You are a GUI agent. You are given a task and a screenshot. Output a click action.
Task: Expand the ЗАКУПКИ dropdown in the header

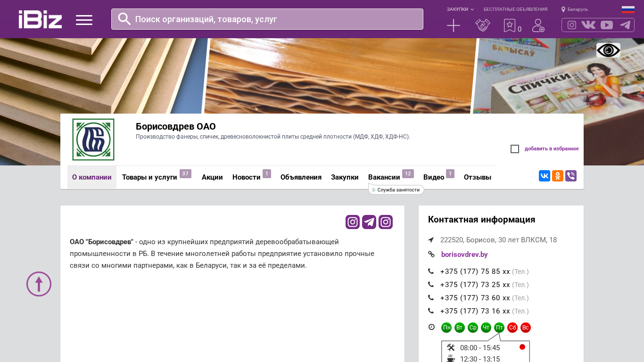click(461, 9)
